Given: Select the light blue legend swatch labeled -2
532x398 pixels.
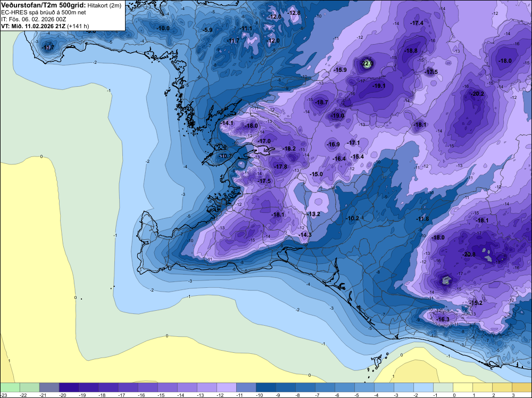Looking at the screenshot, I should [x=423, y=387].
